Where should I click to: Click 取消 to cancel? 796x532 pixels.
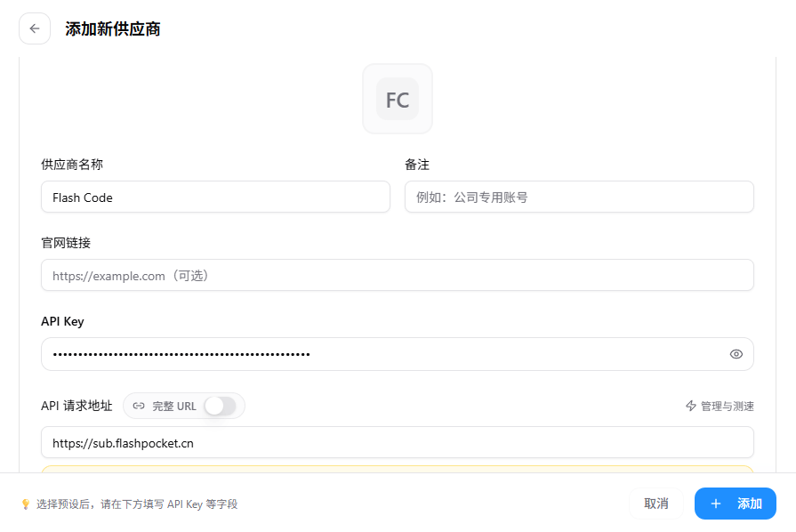(655, 504)
